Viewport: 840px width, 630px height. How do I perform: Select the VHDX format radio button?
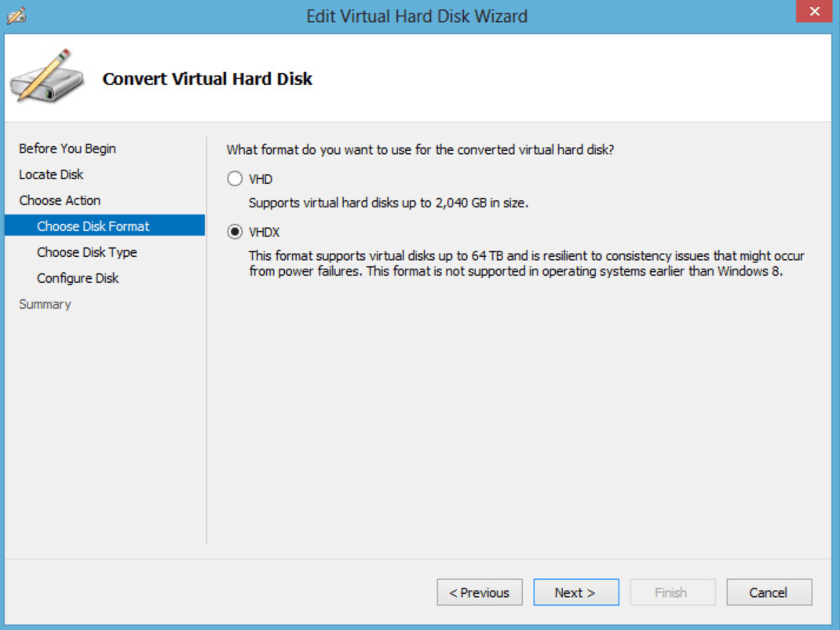pos(235,232)
